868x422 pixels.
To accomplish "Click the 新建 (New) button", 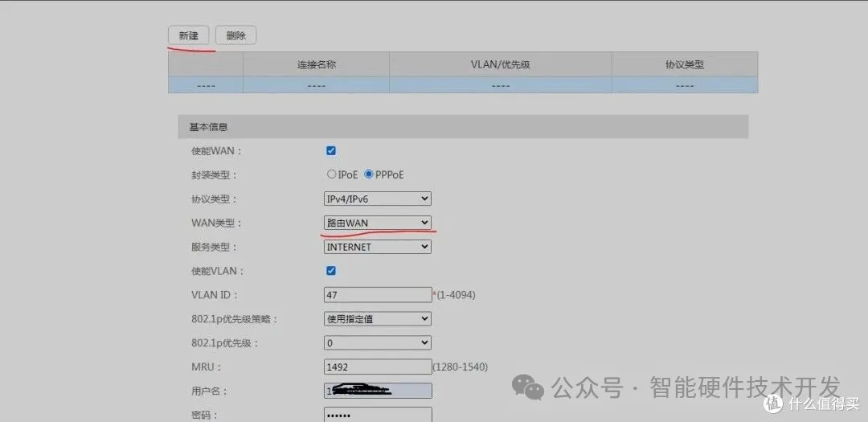I will tap(188, 36).
